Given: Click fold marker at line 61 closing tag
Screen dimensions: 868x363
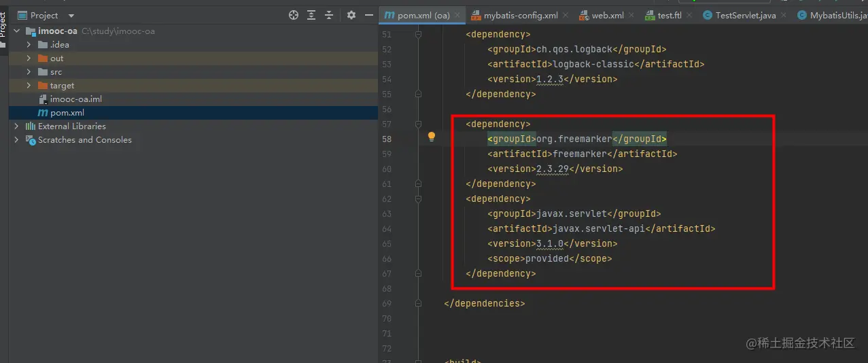Looking at the screenshot, I should [419, 184].
